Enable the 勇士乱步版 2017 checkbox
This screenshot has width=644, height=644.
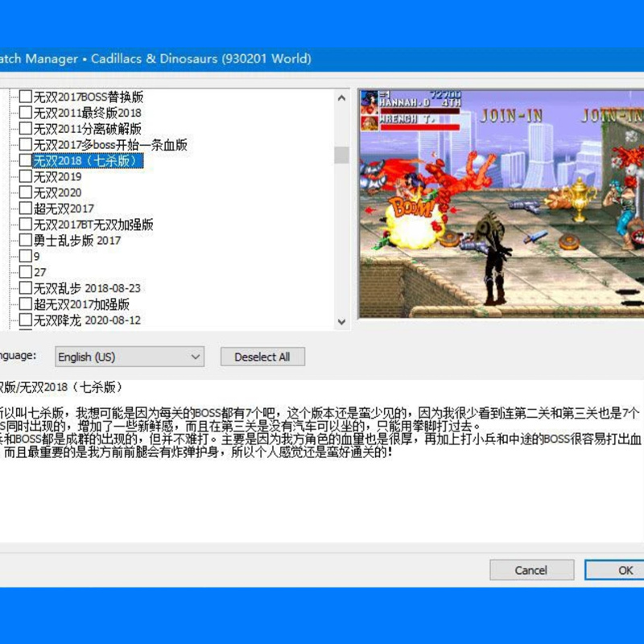[x=26, y=240]
